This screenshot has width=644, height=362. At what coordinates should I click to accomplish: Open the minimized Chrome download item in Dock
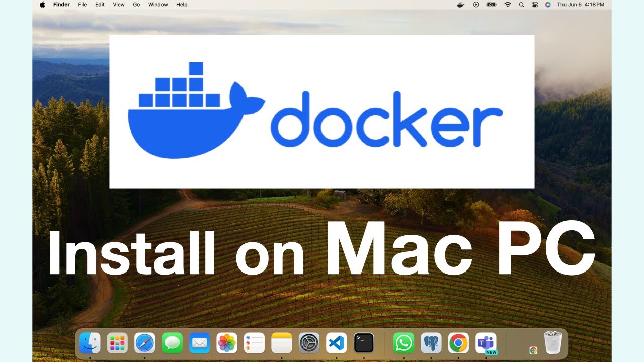click(533, 350)
